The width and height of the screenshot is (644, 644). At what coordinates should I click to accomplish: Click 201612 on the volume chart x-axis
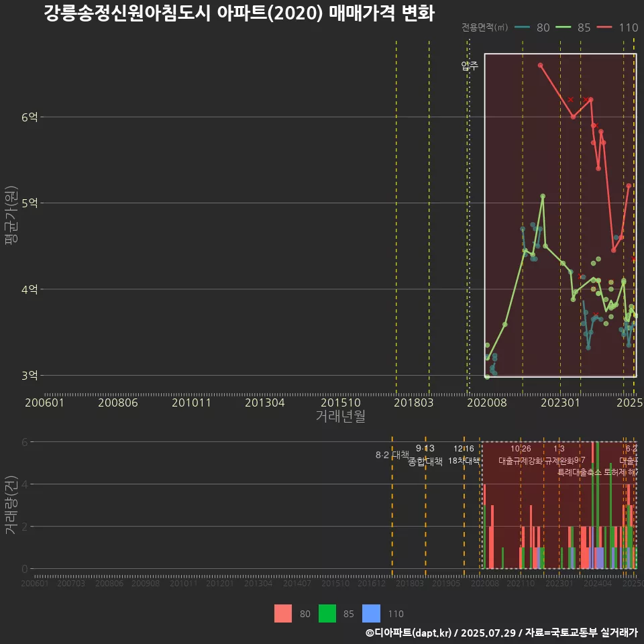371,583
